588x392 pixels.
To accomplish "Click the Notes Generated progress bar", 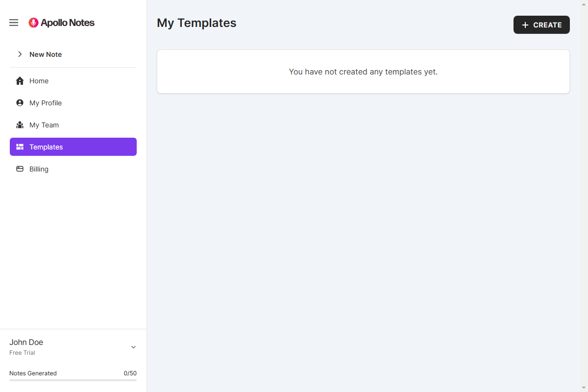I will (73, 381).
